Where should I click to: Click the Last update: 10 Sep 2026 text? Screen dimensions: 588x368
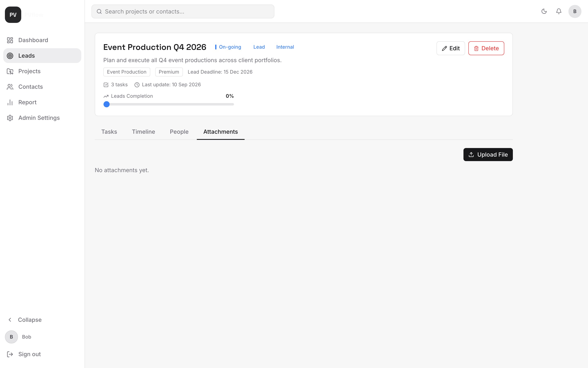(171, 85)
